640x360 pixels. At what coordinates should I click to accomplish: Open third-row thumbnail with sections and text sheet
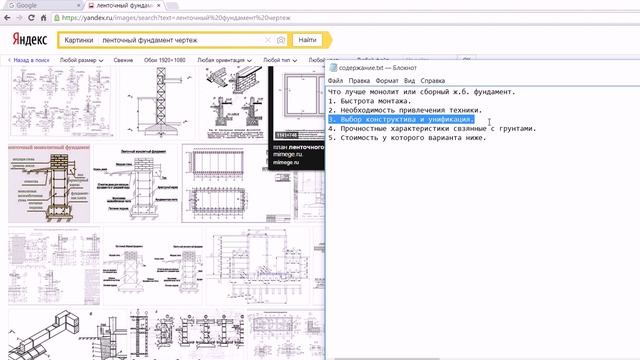pyautogui.click(x=54, y=266)
